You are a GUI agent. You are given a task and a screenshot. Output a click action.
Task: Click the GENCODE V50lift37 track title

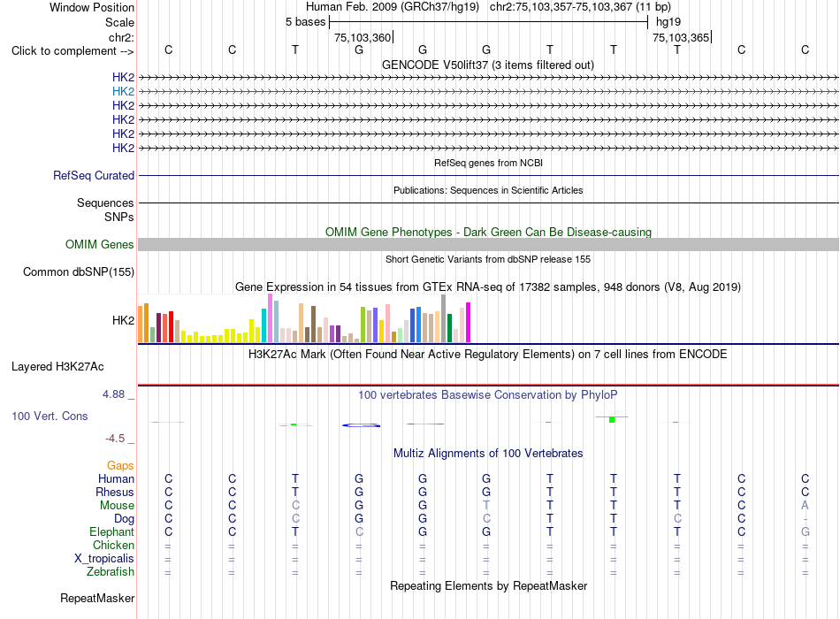[x=488, y=65]
